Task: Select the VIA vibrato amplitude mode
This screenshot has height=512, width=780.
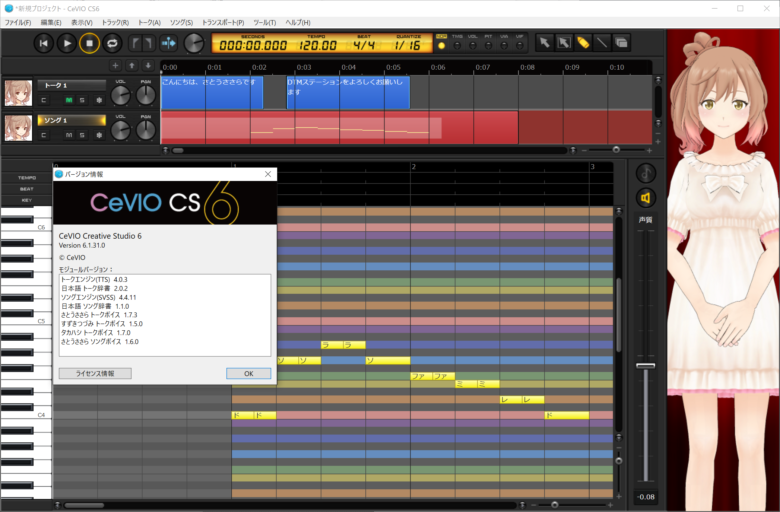Action: [x=504, y=45]
